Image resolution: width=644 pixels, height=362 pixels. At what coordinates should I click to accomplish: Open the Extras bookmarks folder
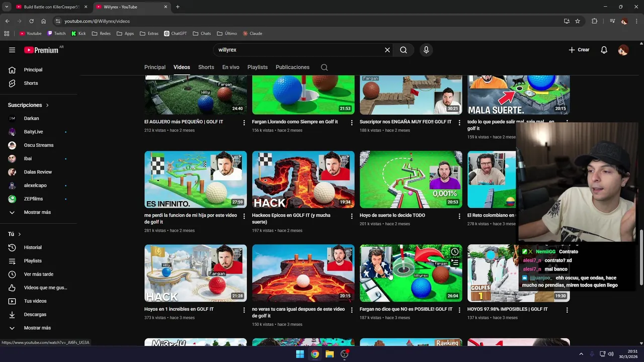tap(149, 34)
